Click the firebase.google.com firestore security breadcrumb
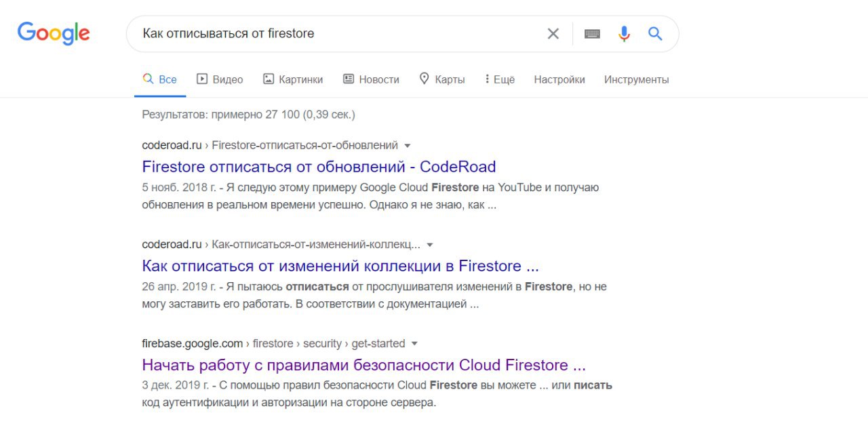Viewport: 868px width, 428px height. click(x=273, y=343)
